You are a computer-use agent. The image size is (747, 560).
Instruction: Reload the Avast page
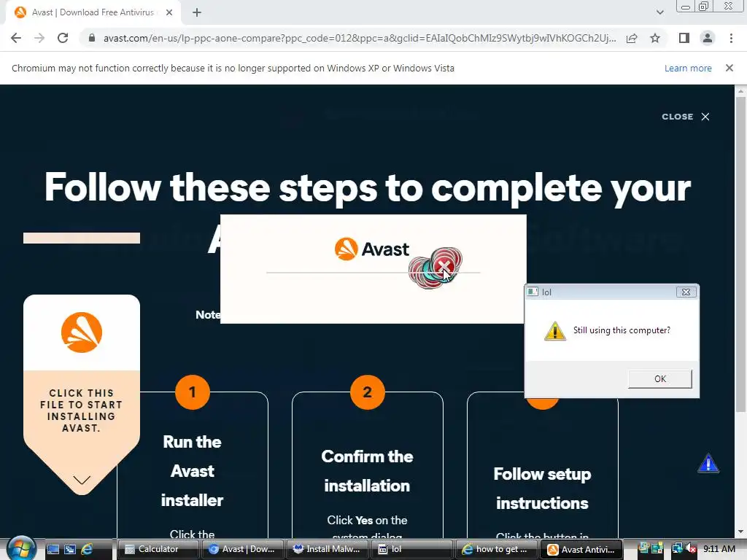click(63, 38)
